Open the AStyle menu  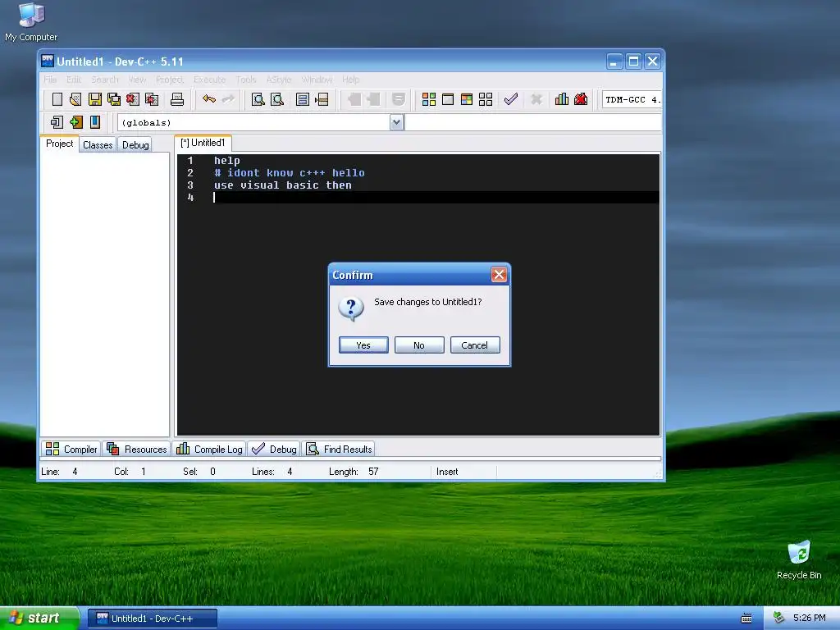pyautogui.click(x=279, y=80)
